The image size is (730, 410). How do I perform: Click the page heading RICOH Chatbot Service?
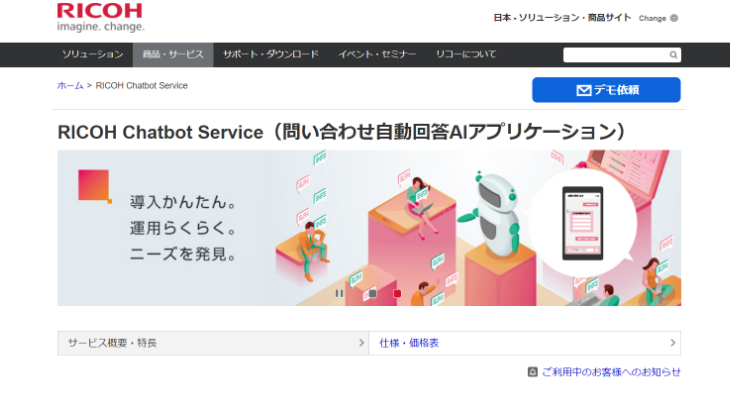(x=342, y=132)
